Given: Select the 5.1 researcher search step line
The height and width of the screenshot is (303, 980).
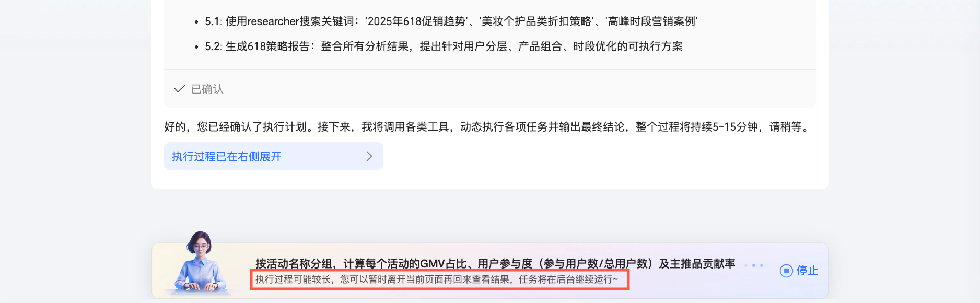Looking at the screenshot, I should [451, 21].
